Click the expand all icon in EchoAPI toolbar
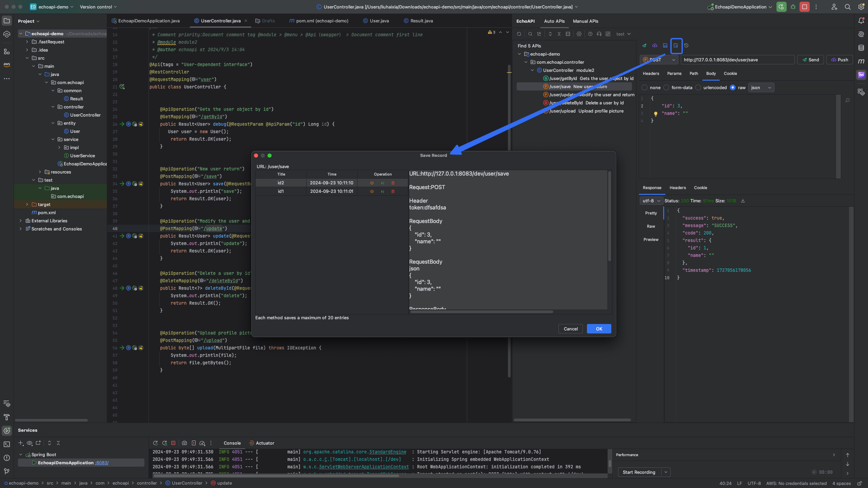This screenshot has height=488, width=868. [550, 34]
